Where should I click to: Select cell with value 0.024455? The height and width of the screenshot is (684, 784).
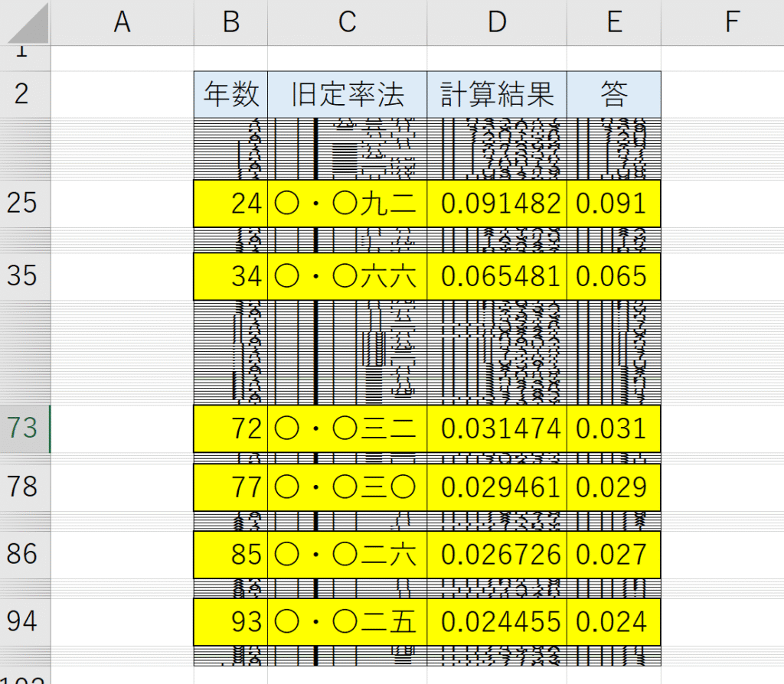[x=496, y=622]
